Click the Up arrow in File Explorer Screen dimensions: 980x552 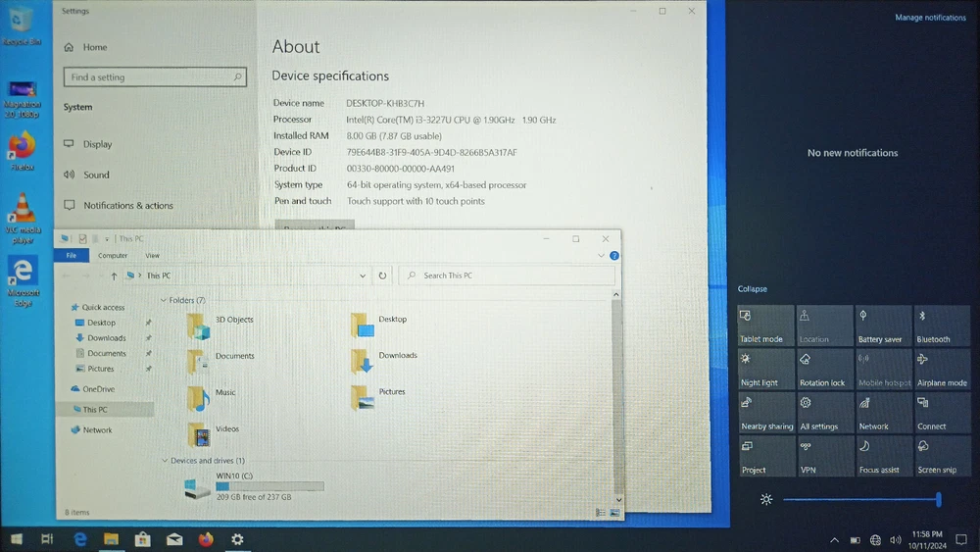click(114, 276)
